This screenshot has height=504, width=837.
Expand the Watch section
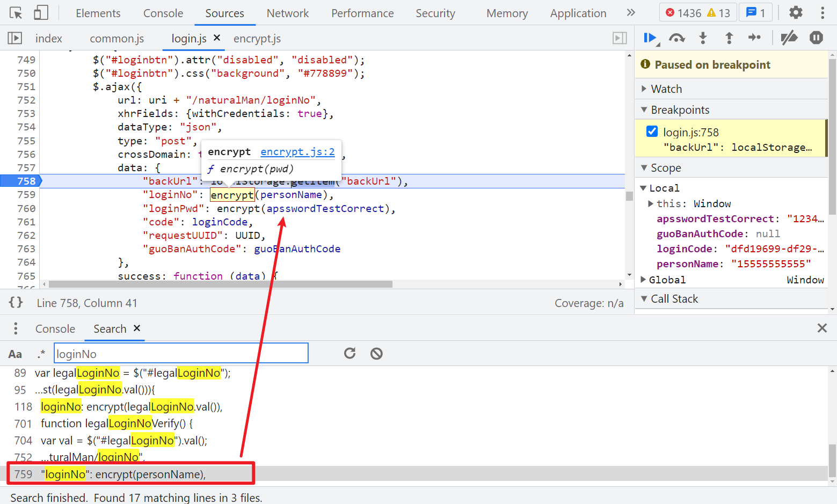coord(666,89)
